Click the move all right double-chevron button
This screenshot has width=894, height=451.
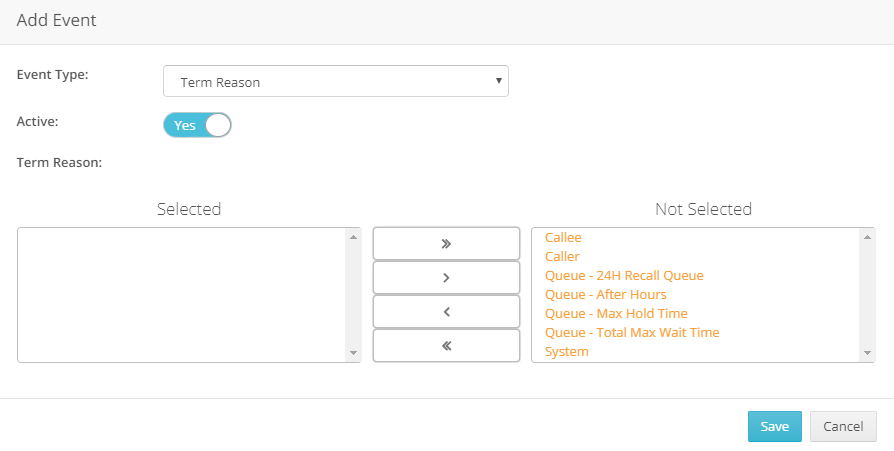(446, 243)
